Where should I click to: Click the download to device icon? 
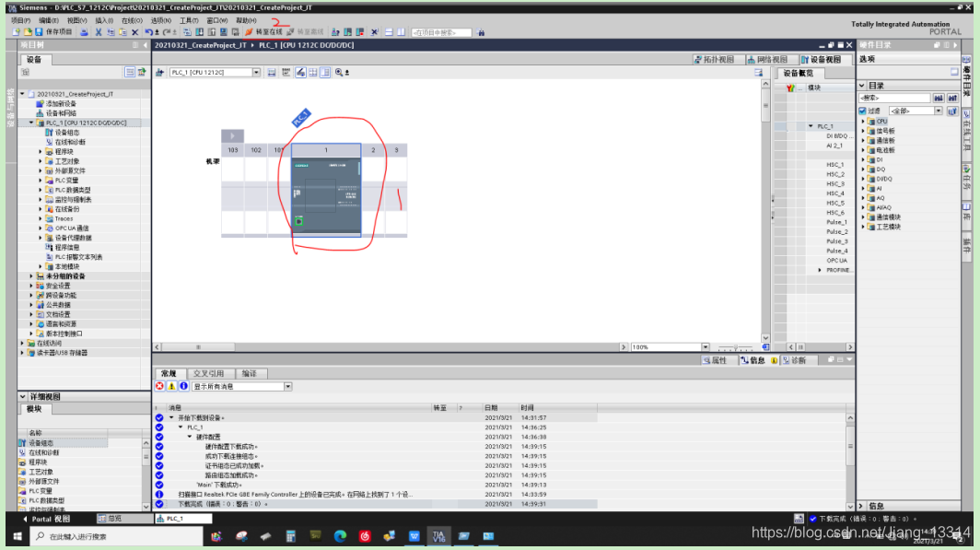(x=199, y=32)
